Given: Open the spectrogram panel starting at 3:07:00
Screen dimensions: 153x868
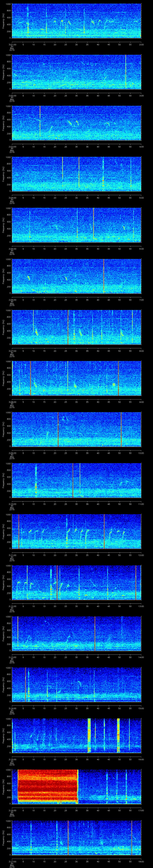Looking at the screenshot, I should 76,327.
